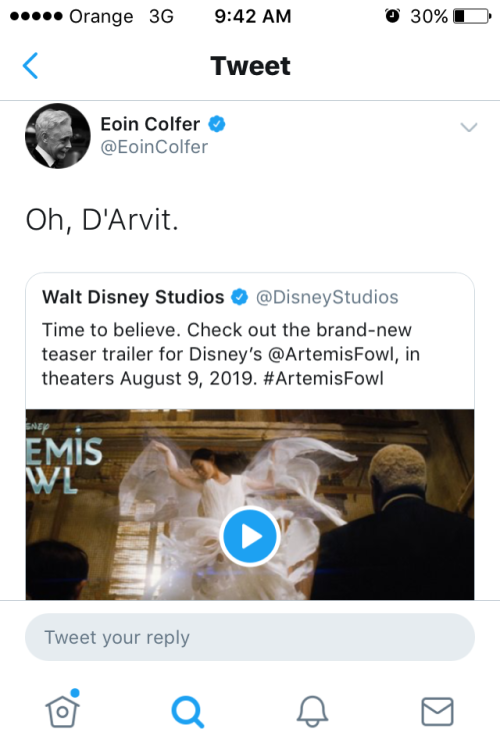Screen dimensions: 500x750
Task: Tap the alarm clock status icon
Action: 392,16
